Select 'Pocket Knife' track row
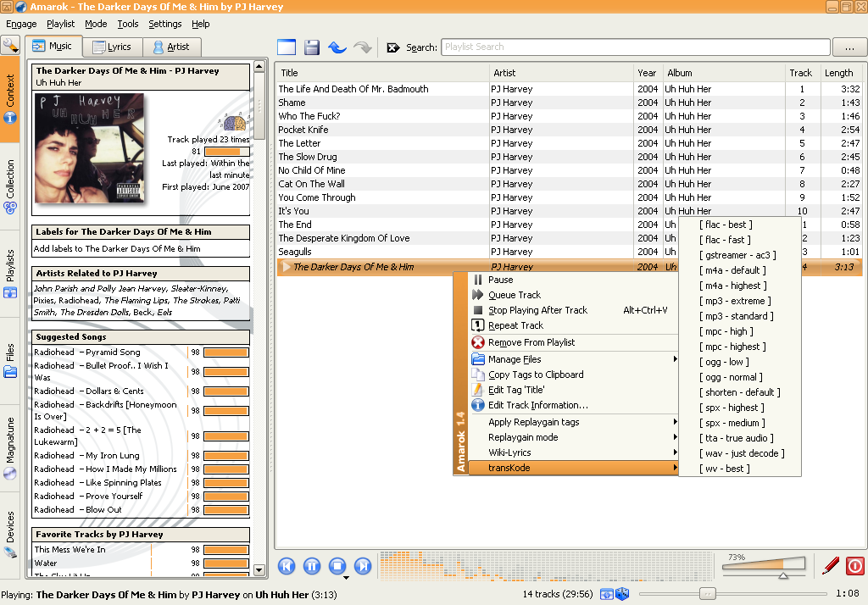 tap(569, 130)
